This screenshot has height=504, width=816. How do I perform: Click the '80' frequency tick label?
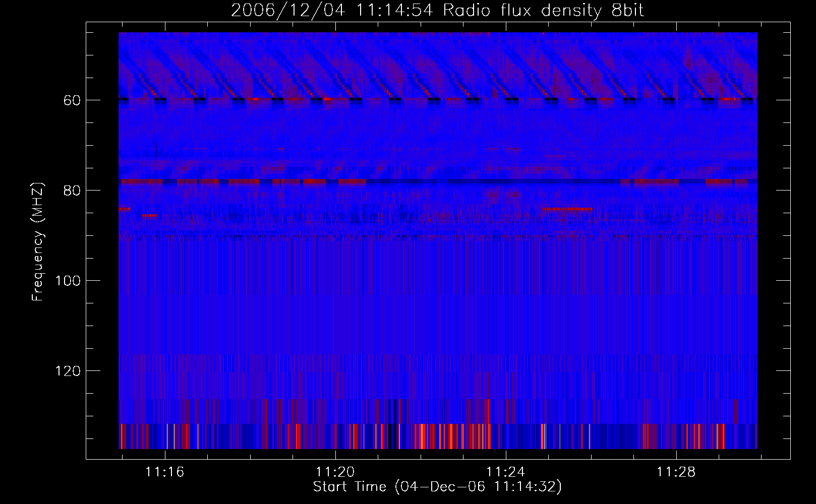[x=72, y=191]
